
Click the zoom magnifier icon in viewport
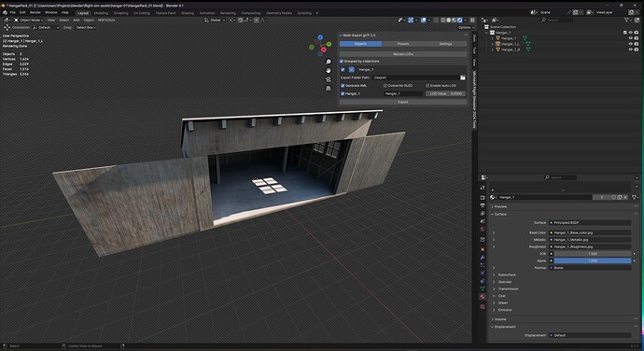(x=329, y=62)
